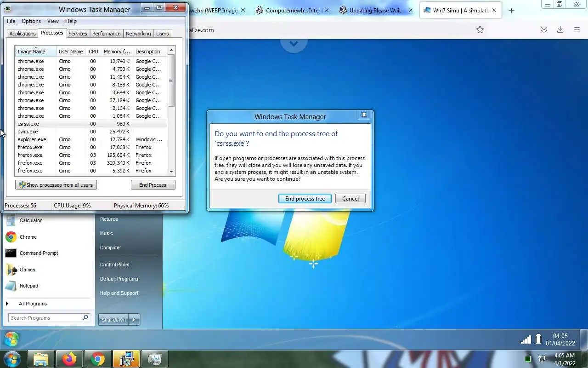Open Command Prompt from the Start menu
The image size is (588, 368).
click(x=39, y=253)
